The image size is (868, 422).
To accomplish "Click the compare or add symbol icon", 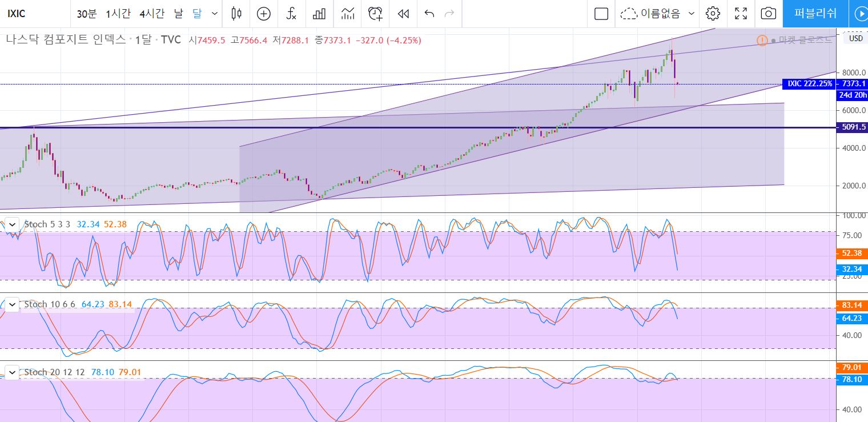I will coord(263,14).
